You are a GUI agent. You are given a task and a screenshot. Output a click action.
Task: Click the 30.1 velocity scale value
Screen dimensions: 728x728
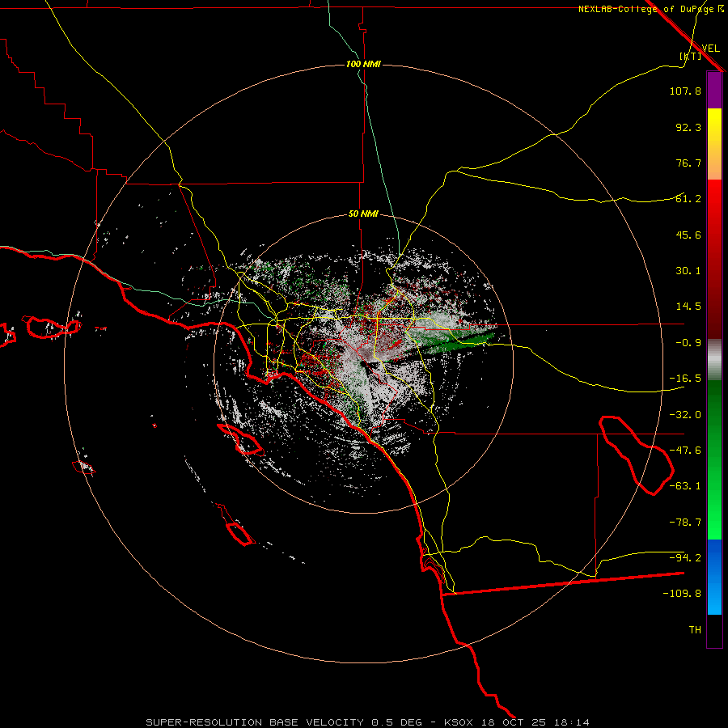point(688,271)
